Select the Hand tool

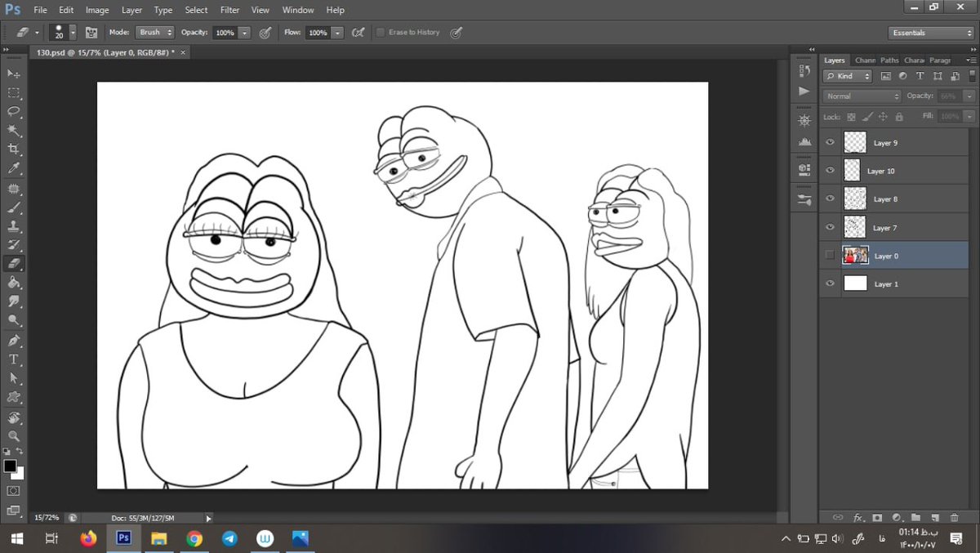[x=14, y=417]
